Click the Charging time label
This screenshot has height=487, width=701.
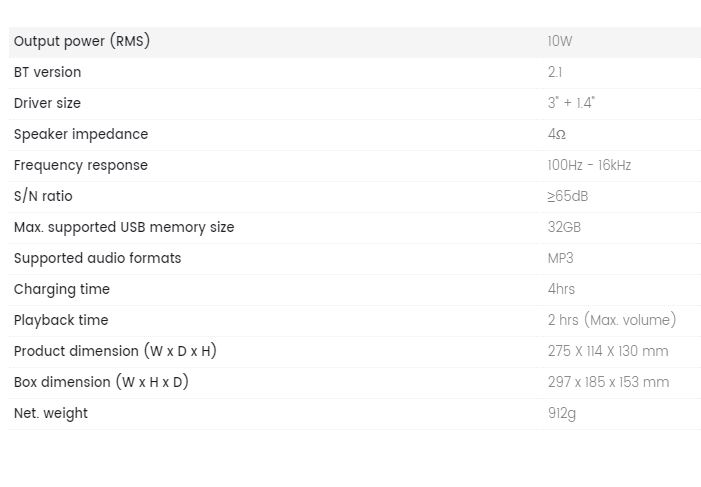62,289
